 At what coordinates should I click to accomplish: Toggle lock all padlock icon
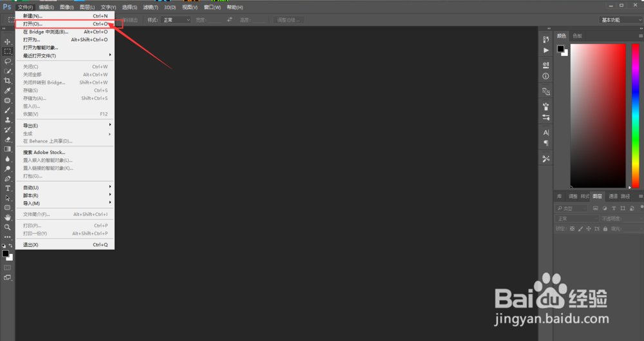point(605,229)
